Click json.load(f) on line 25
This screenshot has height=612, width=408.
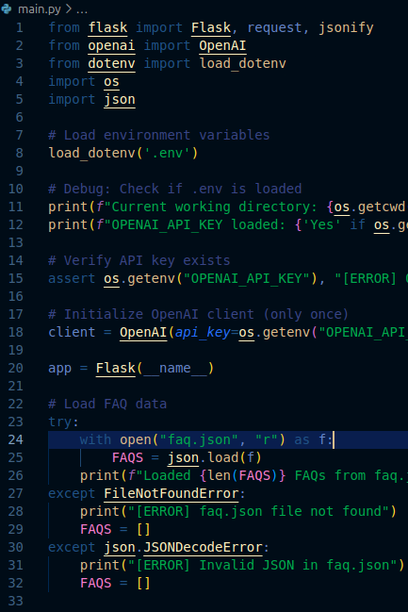coord(214,458)
